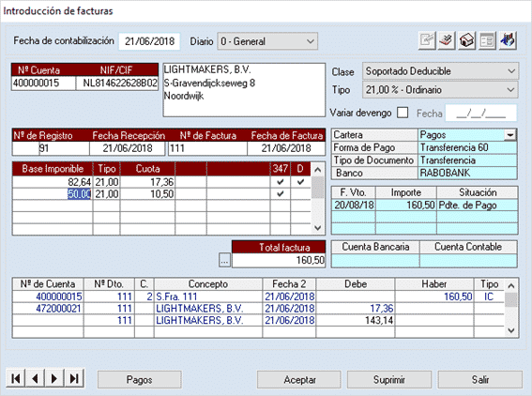Image resolution: width=532 pixels, height=396 pixels.
Task: Open the Tipo dropdown 21,00 % - Ordinario
Action: pyautogui.click(x=440, y=90)
